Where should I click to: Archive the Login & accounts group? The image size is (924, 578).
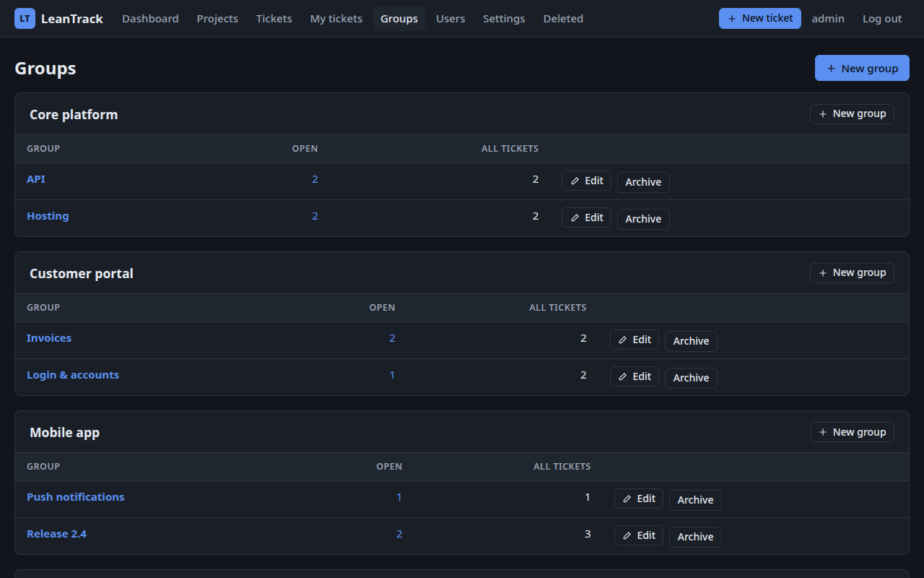(x=691, y=378)
